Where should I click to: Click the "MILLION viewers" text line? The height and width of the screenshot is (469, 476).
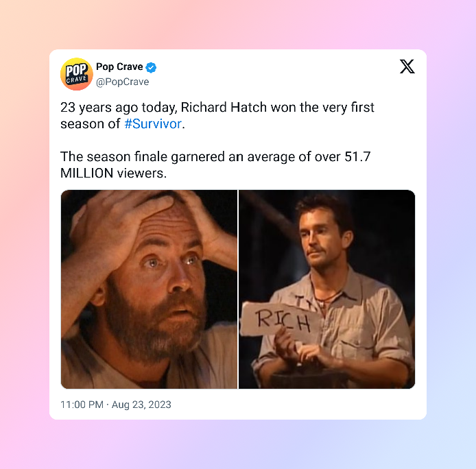114,173
